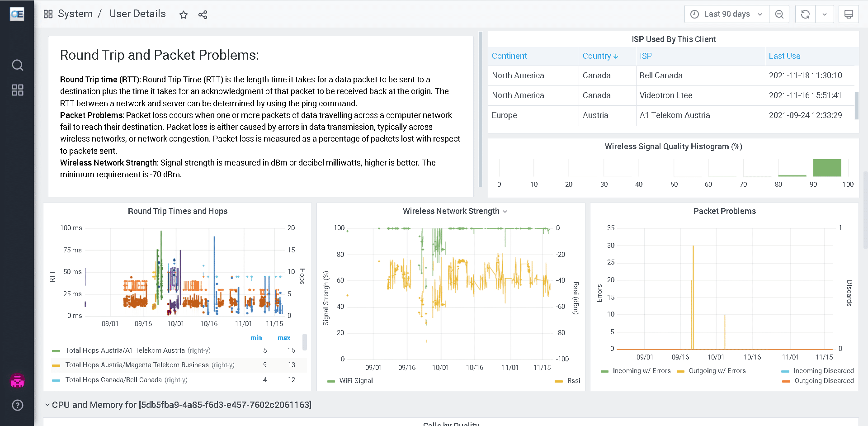Cycle the view mode with monitor icon

pos(849,14)
